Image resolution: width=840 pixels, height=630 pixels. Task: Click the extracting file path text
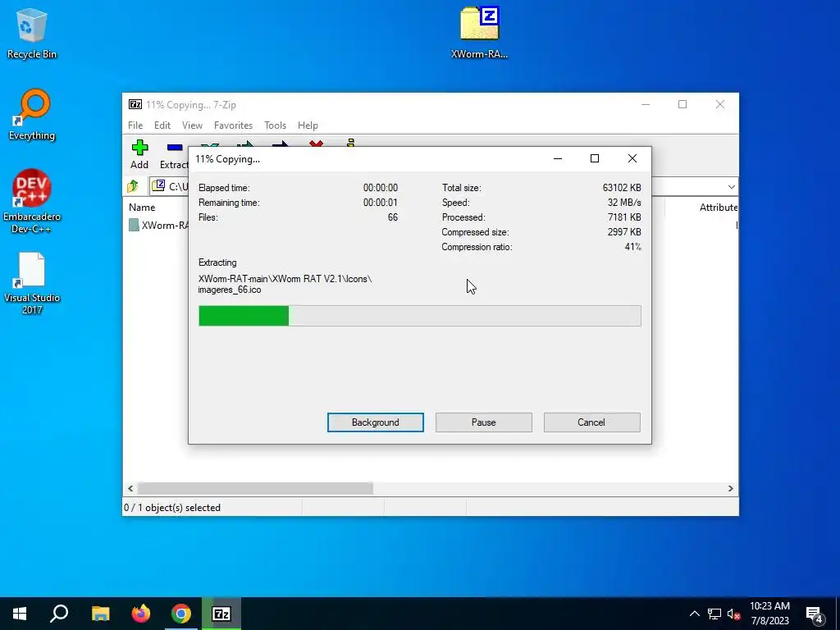click(285, 284)
